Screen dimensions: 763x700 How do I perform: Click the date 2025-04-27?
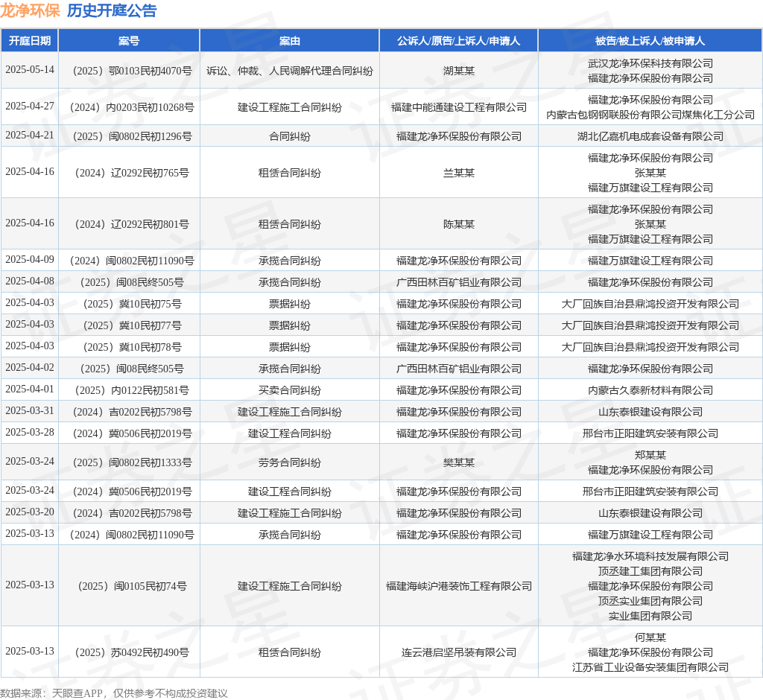(30, 106)
